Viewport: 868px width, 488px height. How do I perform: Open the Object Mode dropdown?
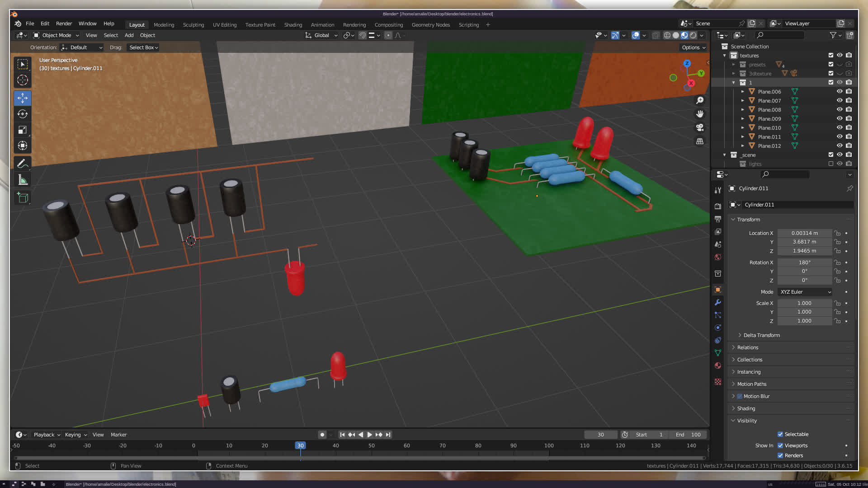57,35
